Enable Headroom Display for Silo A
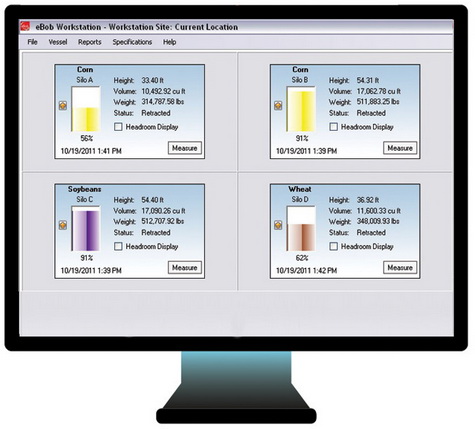 [118, 127]
